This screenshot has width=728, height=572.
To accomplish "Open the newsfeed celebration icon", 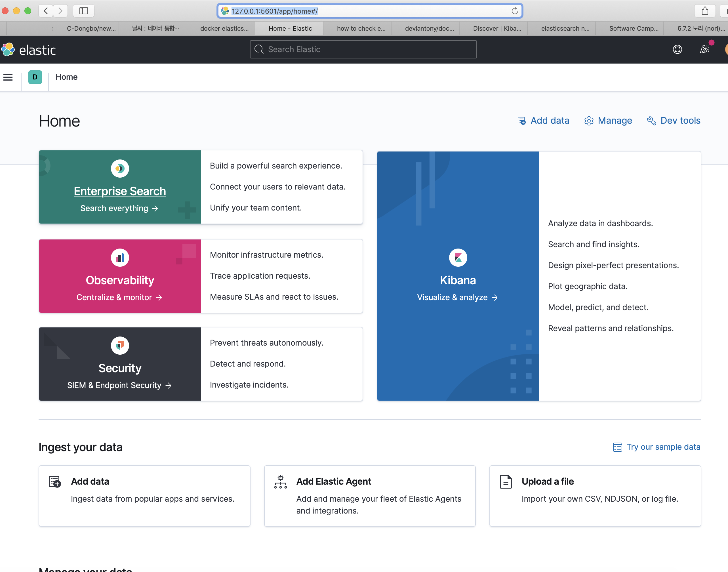I will click(704, 50).
